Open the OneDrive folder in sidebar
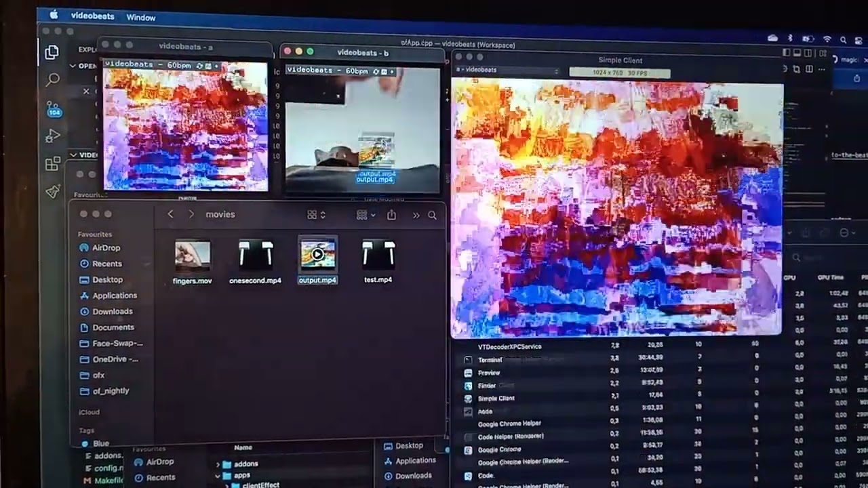The width and height of the screenshot is (868, 488). (108, 359)
